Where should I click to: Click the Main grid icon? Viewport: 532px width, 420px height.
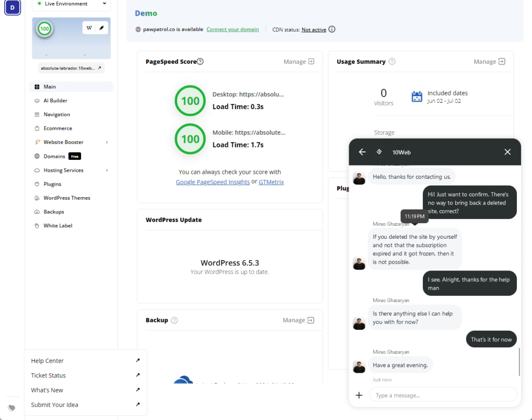[37, 87]
